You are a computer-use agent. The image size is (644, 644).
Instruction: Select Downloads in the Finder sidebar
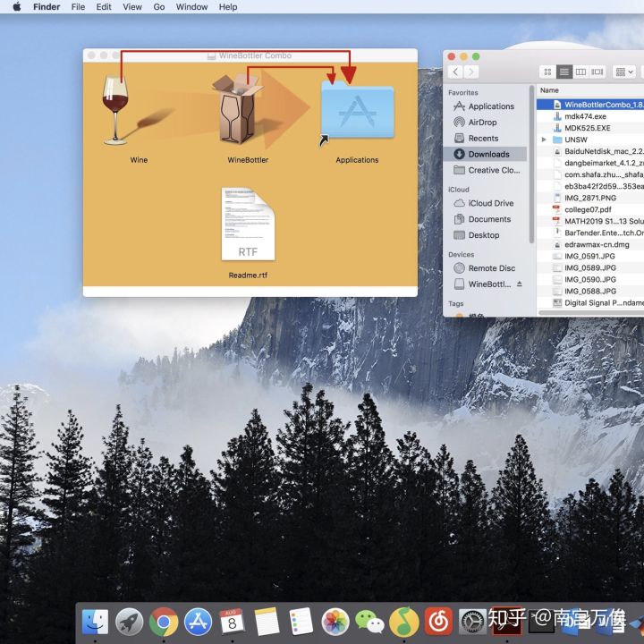(x=485, y=154)
